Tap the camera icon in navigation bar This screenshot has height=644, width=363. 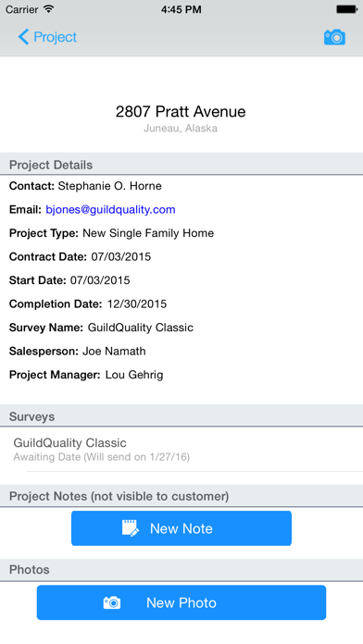tap(334, 37)
